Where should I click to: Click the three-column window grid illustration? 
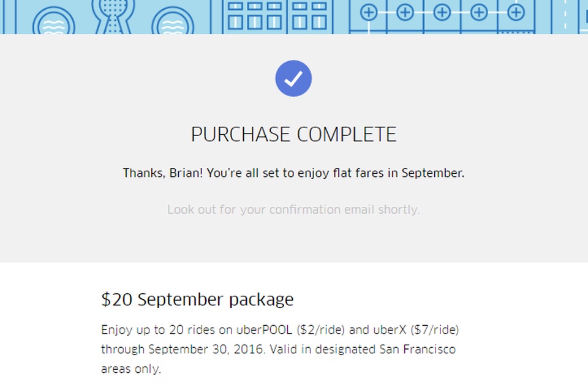tap(255, 15)
